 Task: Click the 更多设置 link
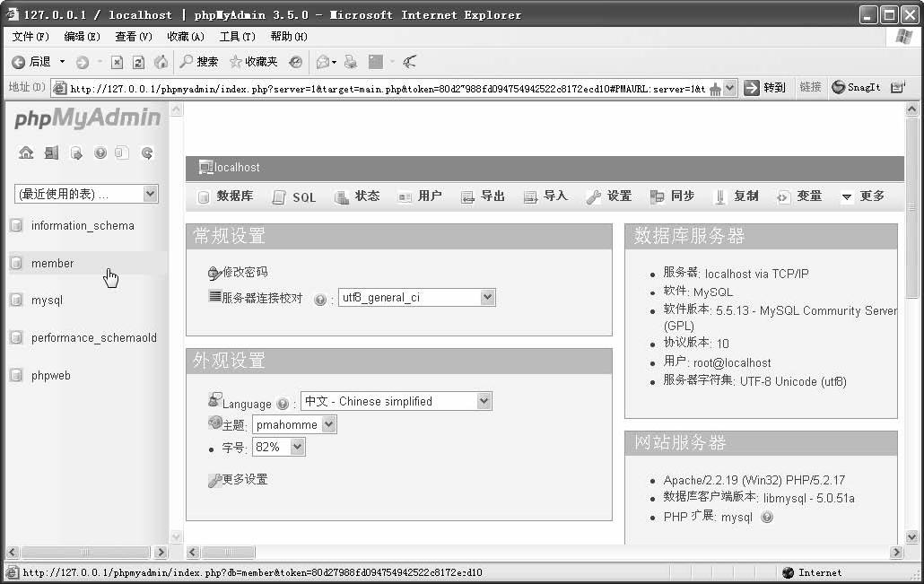coord(245,479)
